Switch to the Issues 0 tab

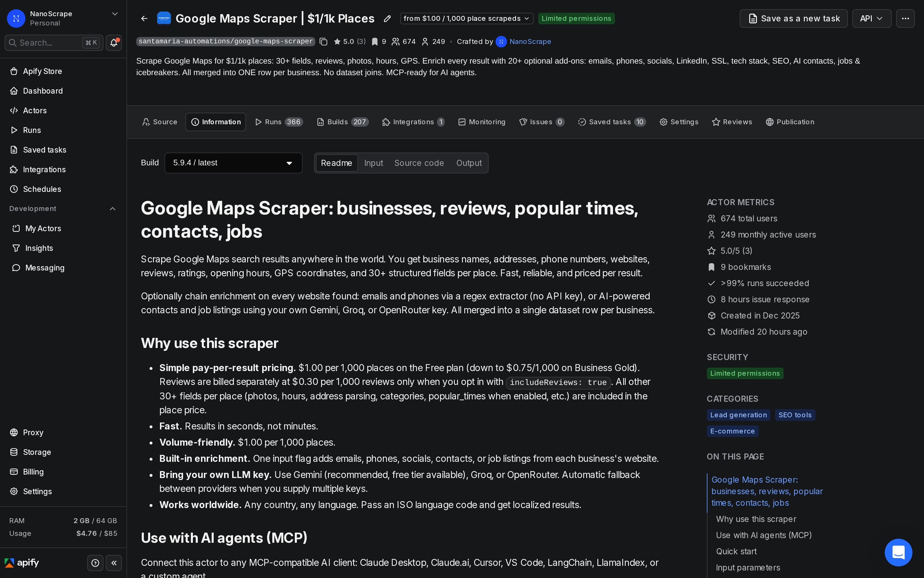click(x=542, y=122)
